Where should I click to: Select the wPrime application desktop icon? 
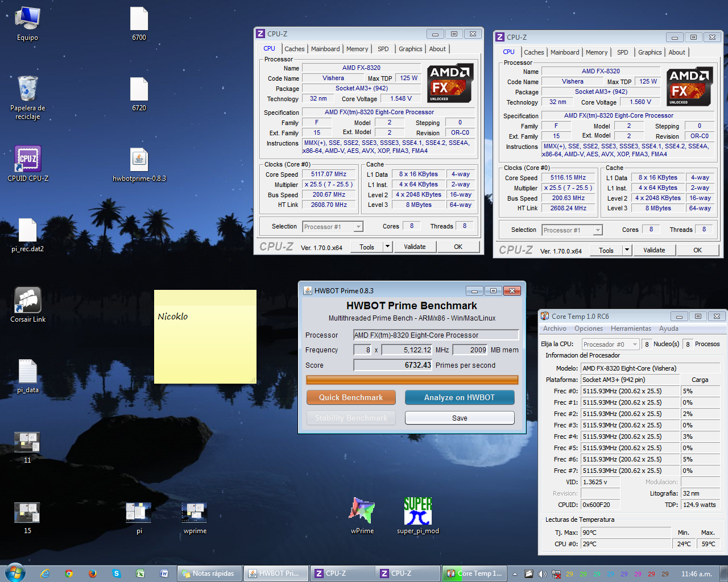tap(362, 516)
